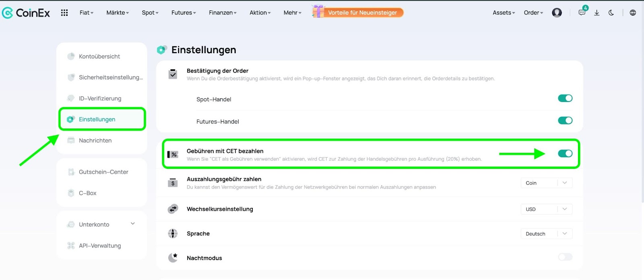Toggle Futures-Handel order confirmation switch
The height and width of the screenshot is (280, 644).
(565, 120)
